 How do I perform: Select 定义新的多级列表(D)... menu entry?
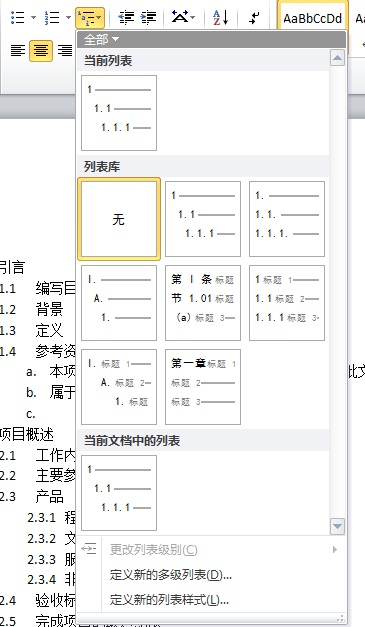(x=171, y=575)
